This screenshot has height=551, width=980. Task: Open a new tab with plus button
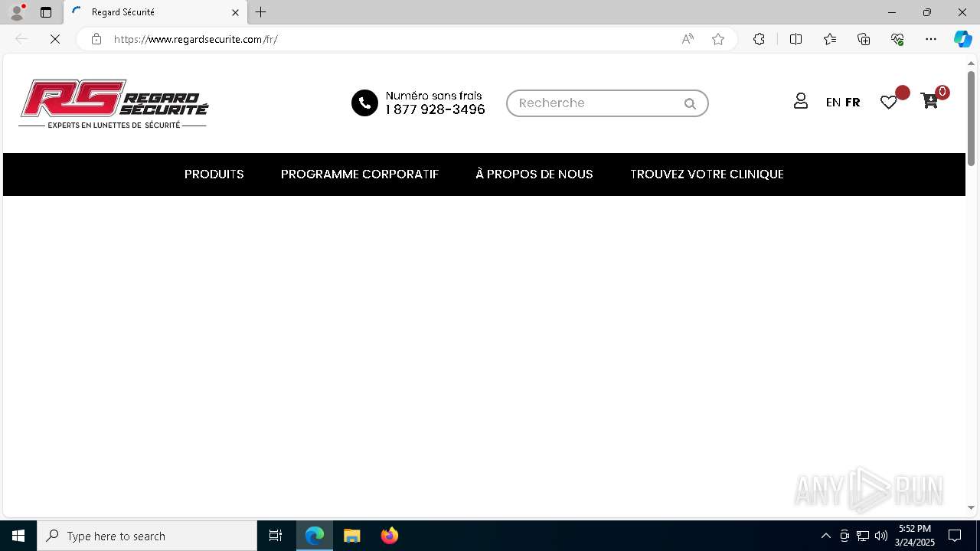pos(261,12)
